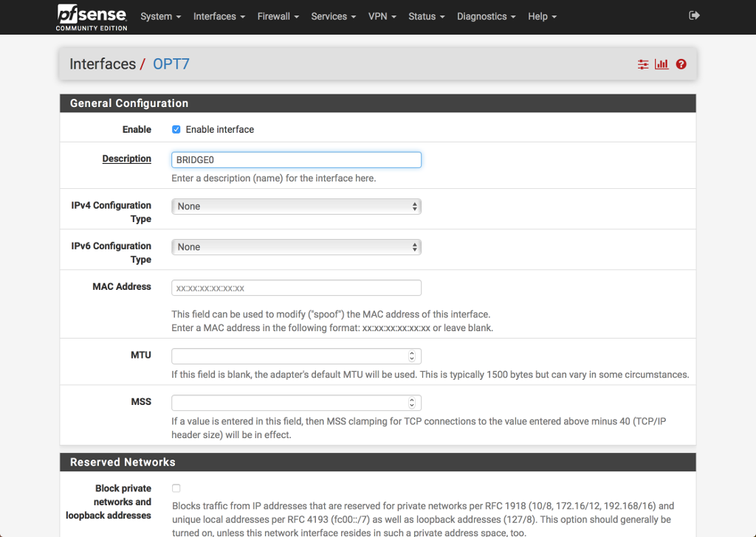Click the MSS number field
Image resolution: width=756 pixels, height=537 pixels.
pyautogui.click(x=296, y=403)
